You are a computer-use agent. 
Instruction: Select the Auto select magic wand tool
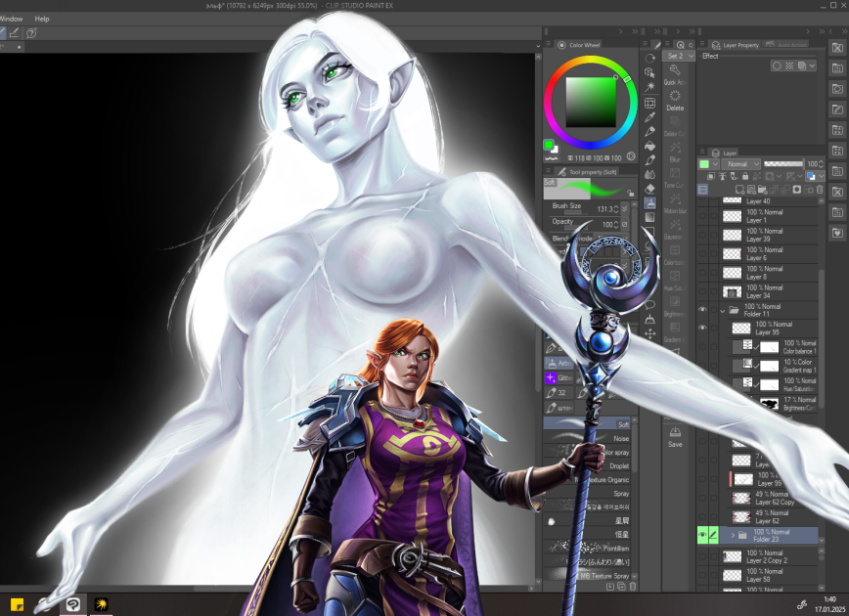(x=649, y=87)
